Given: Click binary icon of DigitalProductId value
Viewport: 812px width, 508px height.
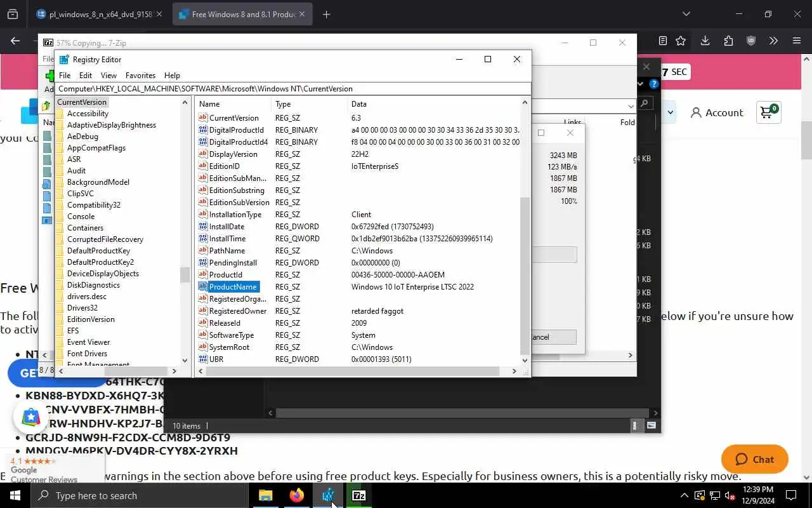Looking at the screenshot, I should [203, 130].
